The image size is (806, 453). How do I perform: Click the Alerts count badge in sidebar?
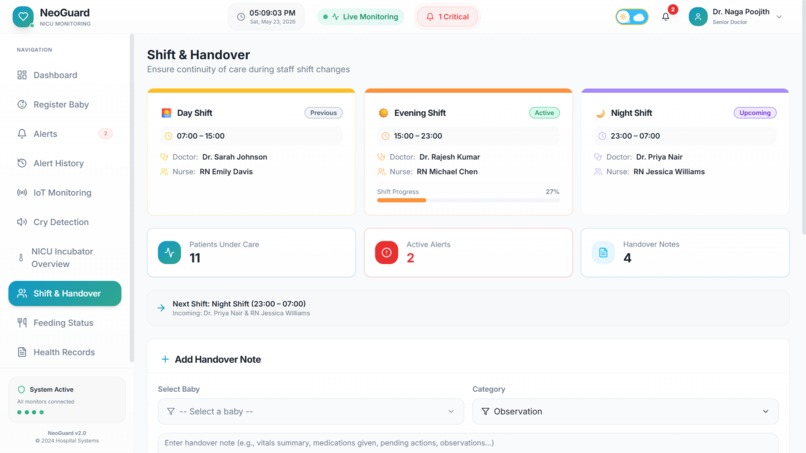pos(105,134)
